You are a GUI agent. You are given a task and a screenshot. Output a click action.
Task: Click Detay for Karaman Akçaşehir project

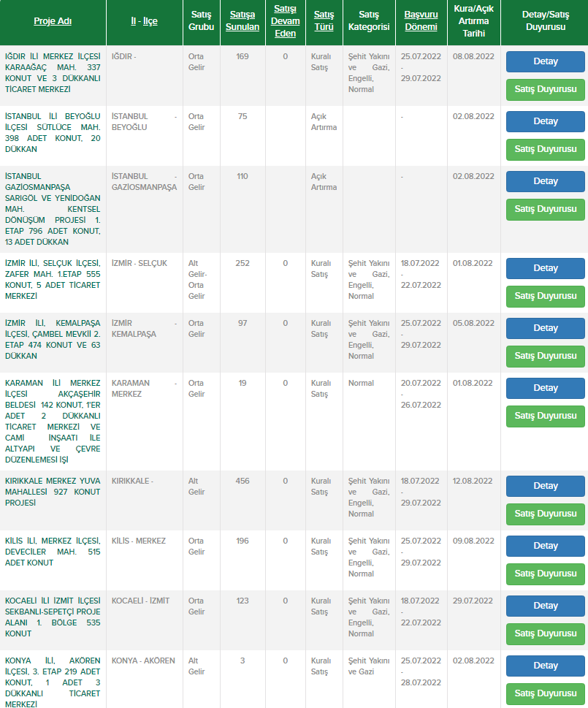[x=545, y=388]
